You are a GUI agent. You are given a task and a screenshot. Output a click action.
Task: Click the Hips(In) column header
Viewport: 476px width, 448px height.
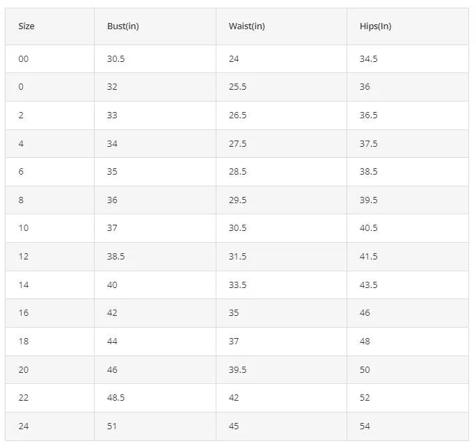point(376,26)
